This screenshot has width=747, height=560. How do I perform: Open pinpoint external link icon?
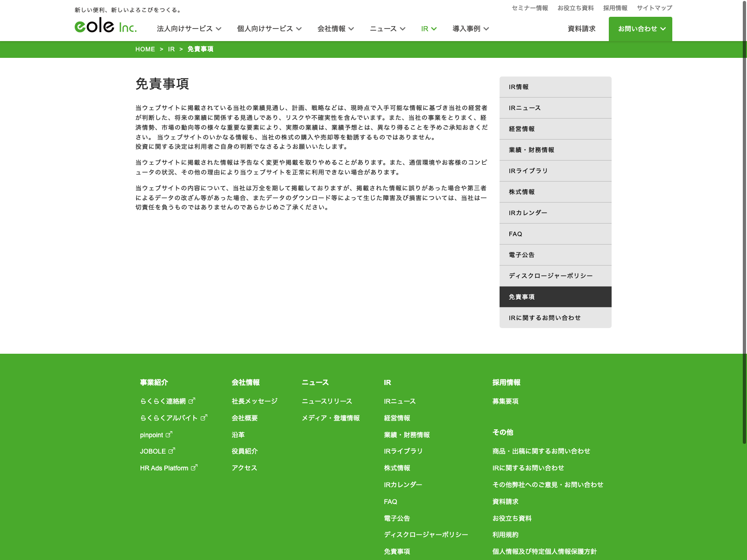(x=169, y=434)
